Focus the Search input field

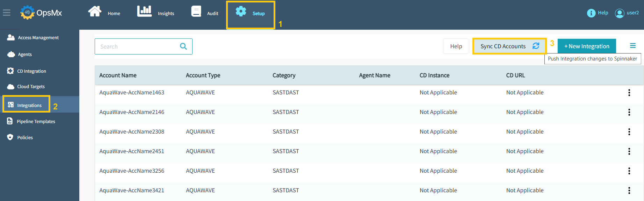pos(138,46)
